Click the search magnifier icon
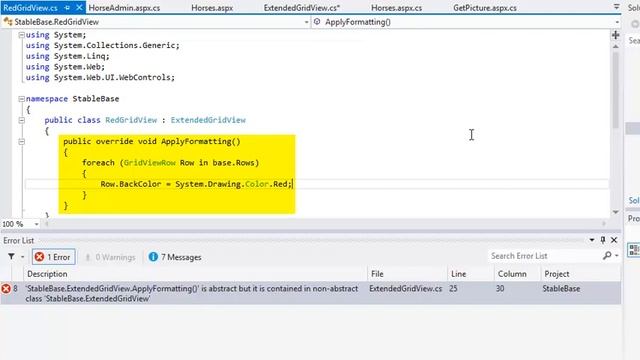The height and width of the screenshot is (360, 640). point(607,256)
